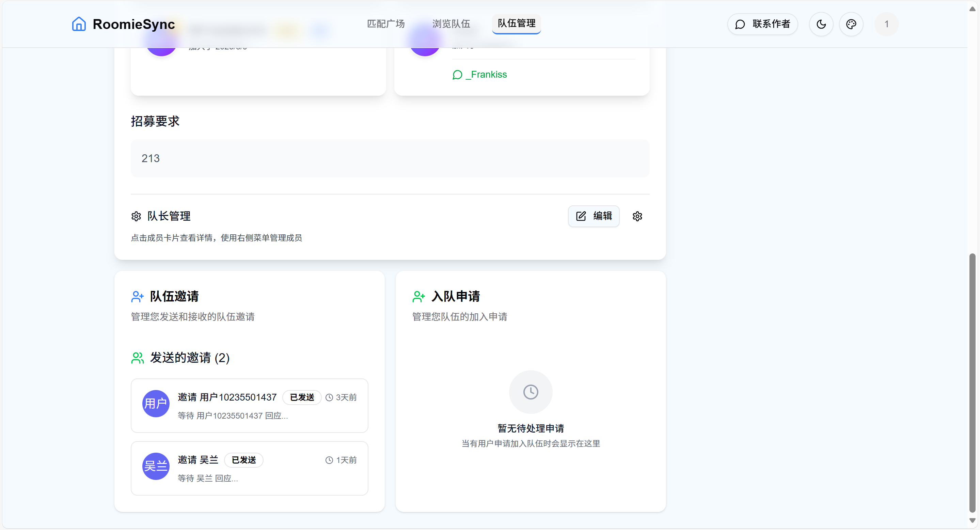
Task: Click the gear icon beside 队长管理
Action: pos(136,217)
